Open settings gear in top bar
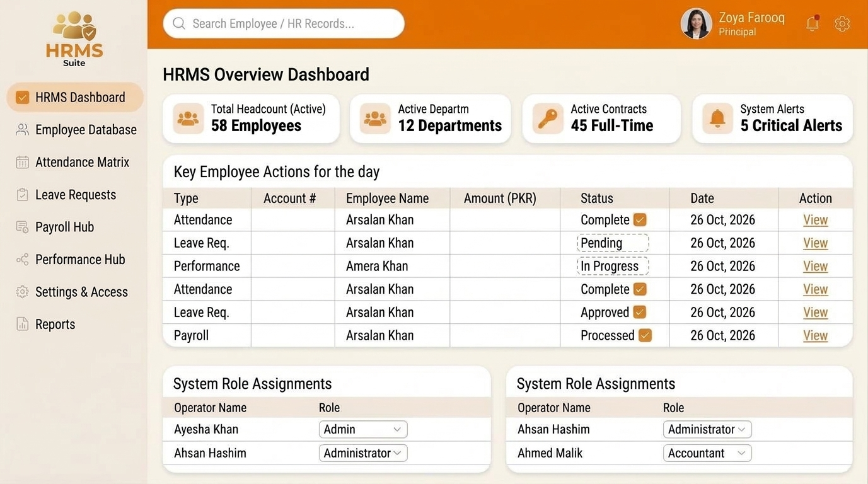Viewport: 868px width, 484px height. [842, 24]
